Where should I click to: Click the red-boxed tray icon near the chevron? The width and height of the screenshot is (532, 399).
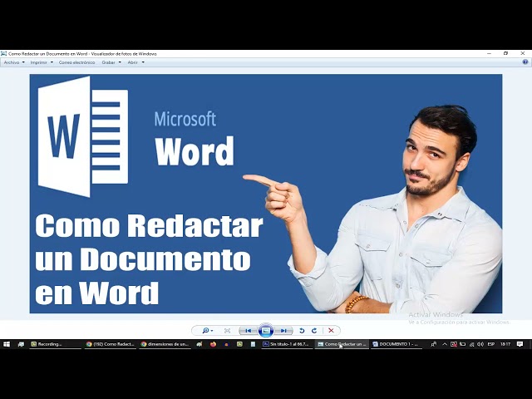454,344
